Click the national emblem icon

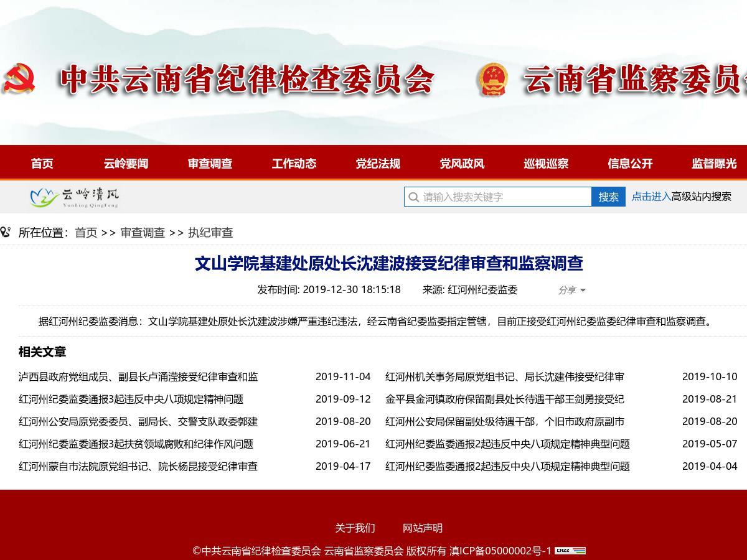[x=493, y=80]
